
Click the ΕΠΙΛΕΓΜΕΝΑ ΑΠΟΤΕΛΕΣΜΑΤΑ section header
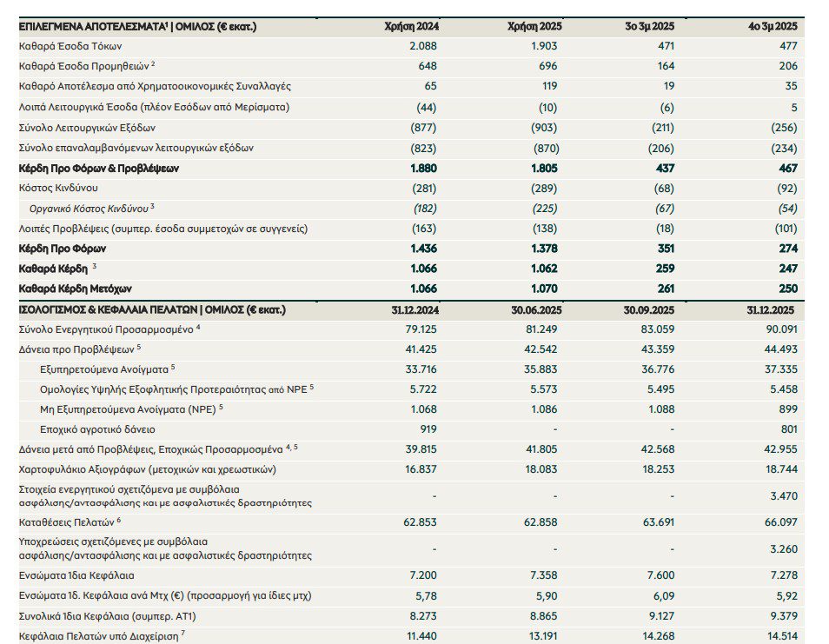137,27
